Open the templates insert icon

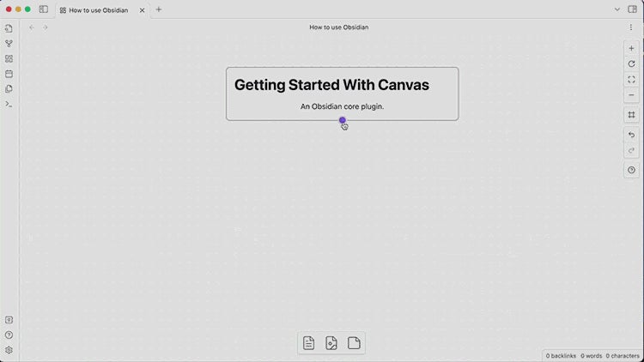pyautogui.click(x=9, y=89)
